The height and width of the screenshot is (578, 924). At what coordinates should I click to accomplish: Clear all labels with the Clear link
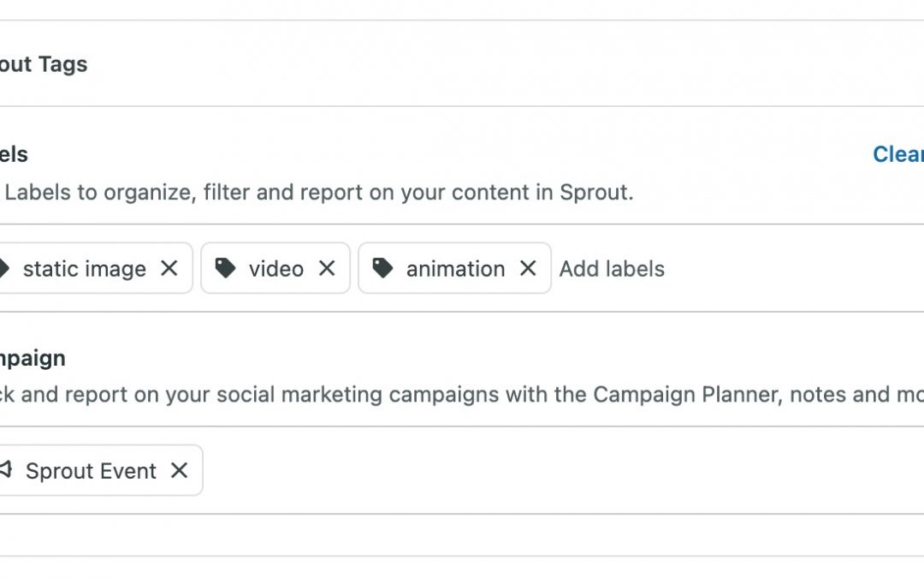[x=897, y=154]
